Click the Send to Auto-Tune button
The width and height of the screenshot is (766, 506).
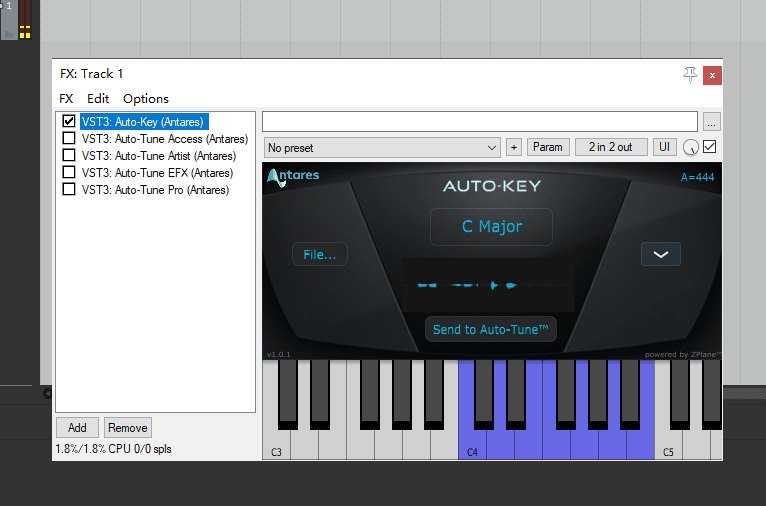[490, 330]
